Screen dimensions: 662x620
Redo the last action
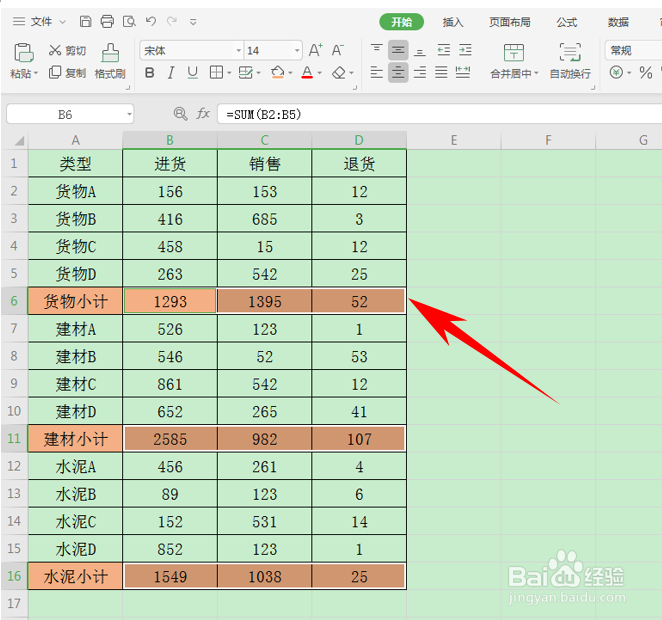pos(171,21)
